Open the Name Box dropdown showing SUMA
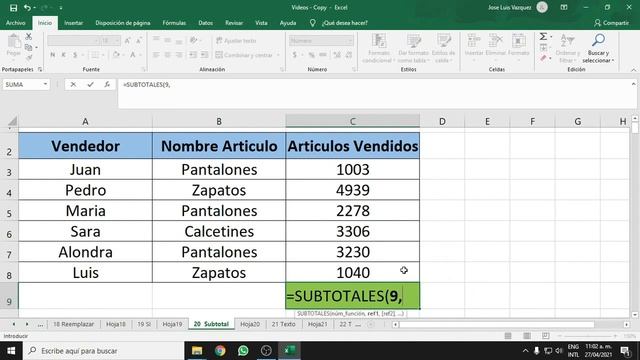640x360 pixels. 45,84
